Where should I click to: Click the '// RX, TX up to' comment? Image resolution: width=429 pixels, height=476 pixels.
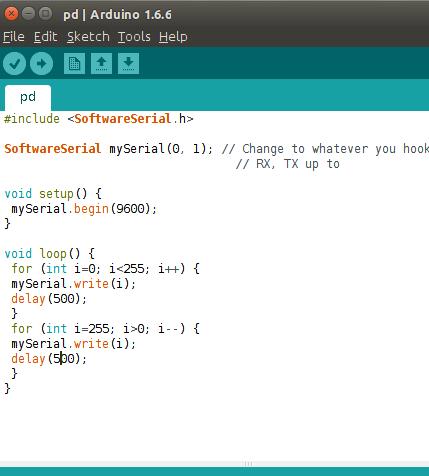point(288,164)
